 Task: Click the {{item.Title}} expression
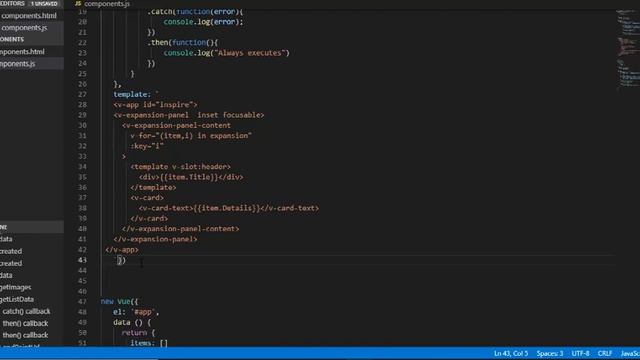(189, 177)
